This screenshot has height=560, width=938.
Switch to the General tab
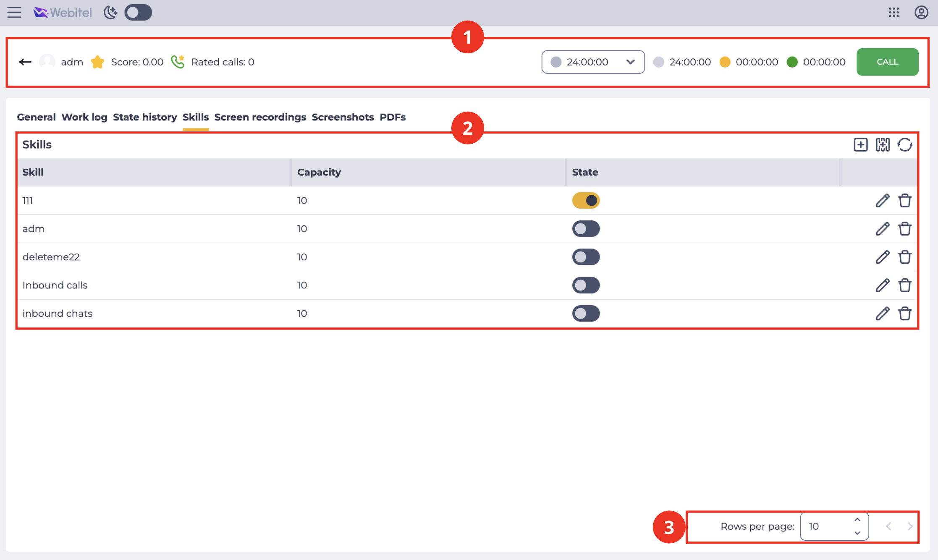36,117
